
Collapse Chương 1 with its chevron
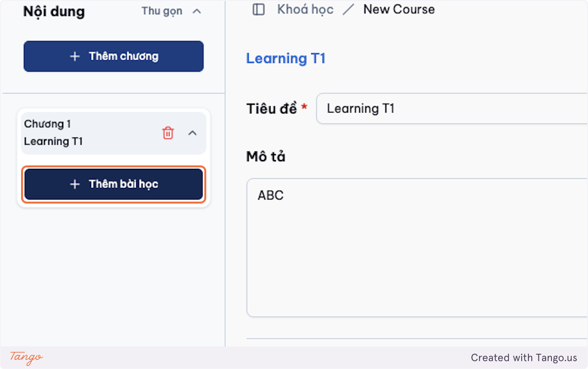point(193,133)
